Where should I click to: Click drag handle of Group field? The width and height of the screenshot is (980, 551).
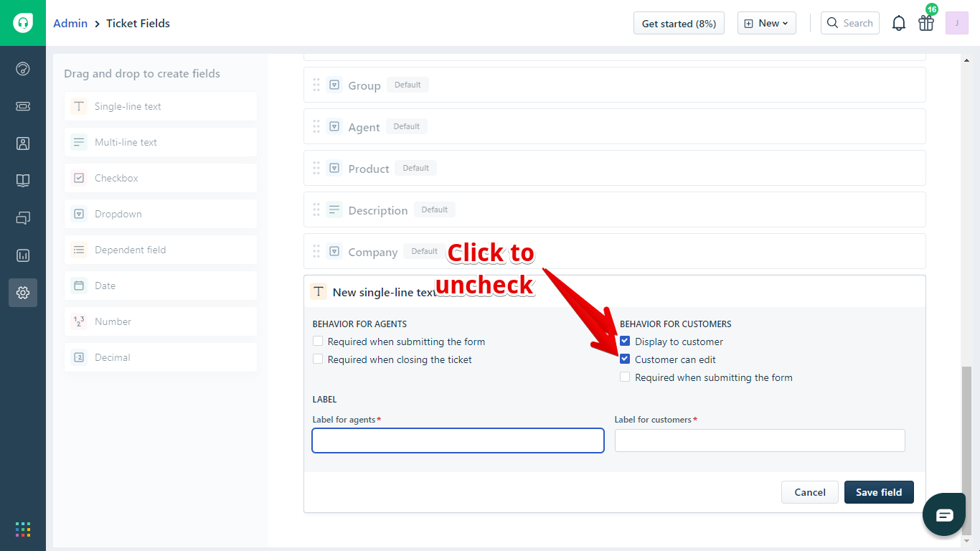[x=316, y=85]
